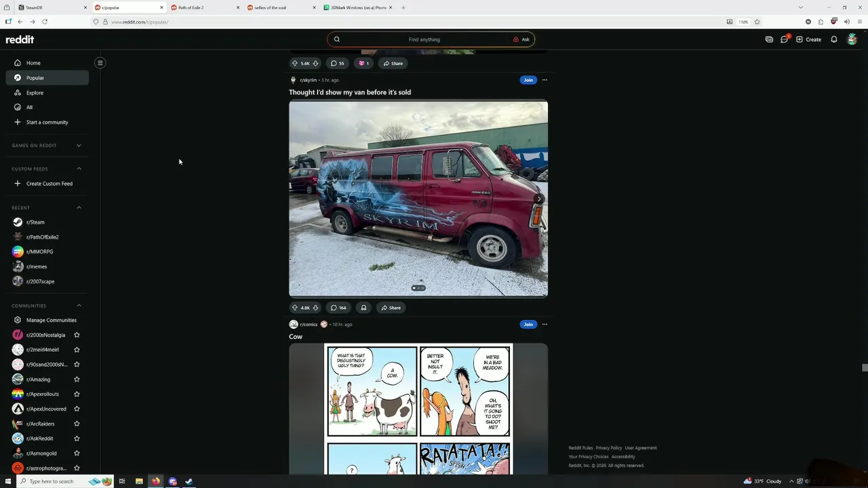Join the r/comics community

(x=528, y=324)
